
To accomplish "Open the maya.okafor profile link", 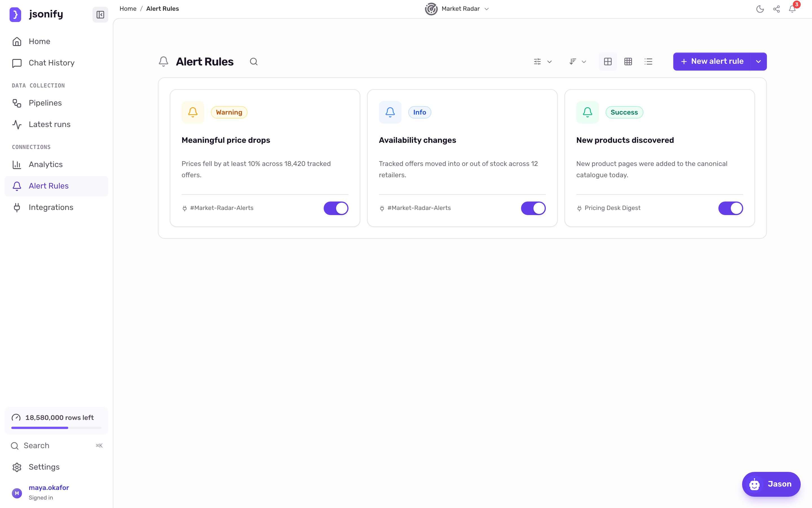I will (x=49, y=487).
